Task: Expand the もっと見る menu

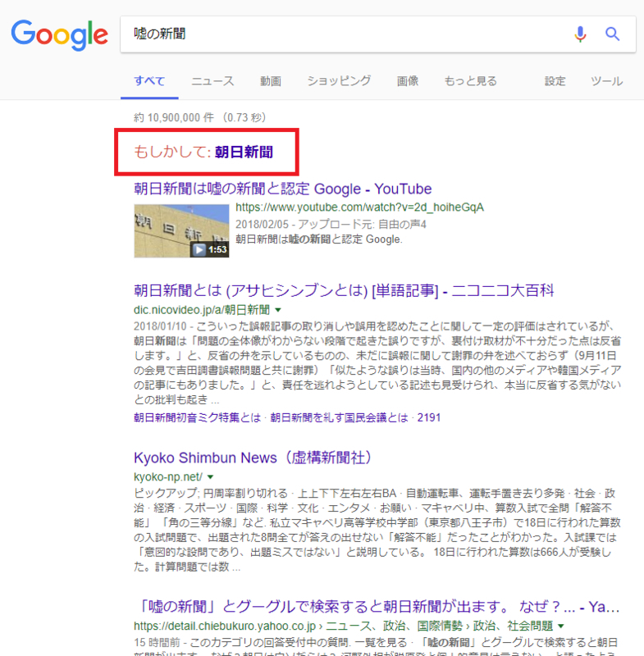Action: pyautogui.click(x=470, y=80)
